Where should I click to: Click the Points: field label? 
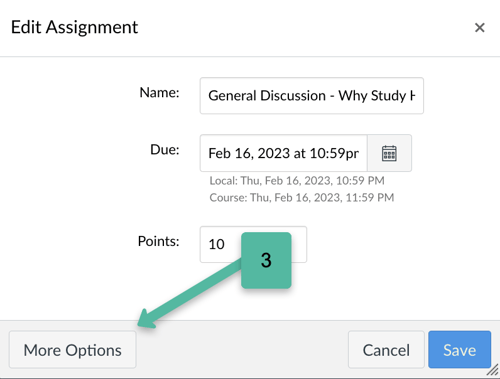(159, 241)
